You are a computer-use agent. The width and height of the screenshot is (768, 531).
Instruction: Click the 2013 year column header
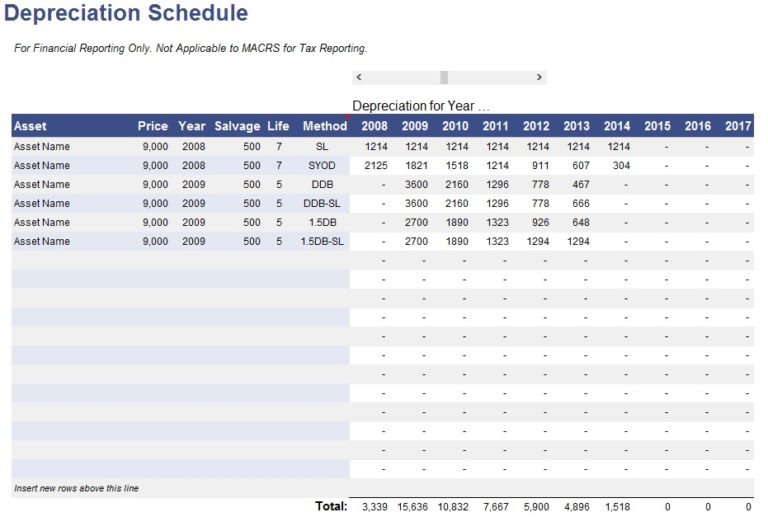point(576,126)
